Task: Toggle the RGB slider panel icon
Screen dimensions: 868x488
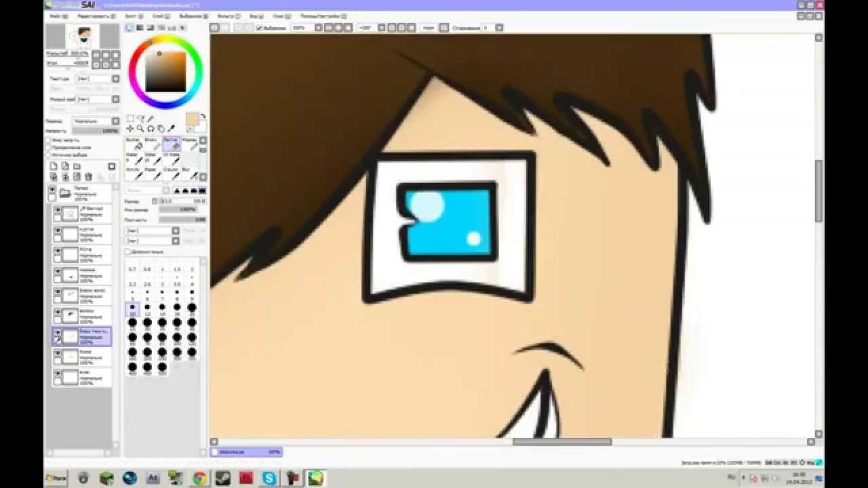Action: (140, 28)
